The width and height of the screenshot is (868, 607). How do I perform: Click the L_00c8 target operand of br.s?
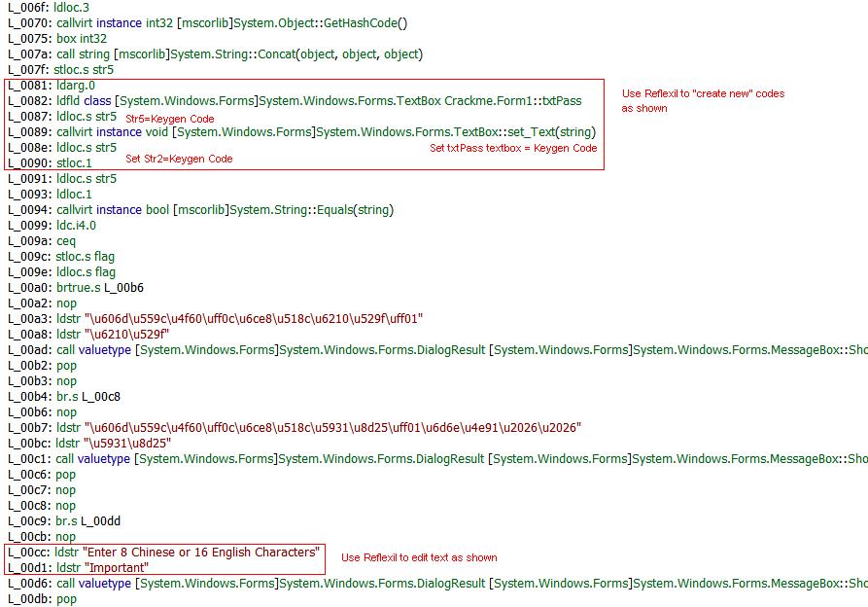coord(101,397)
